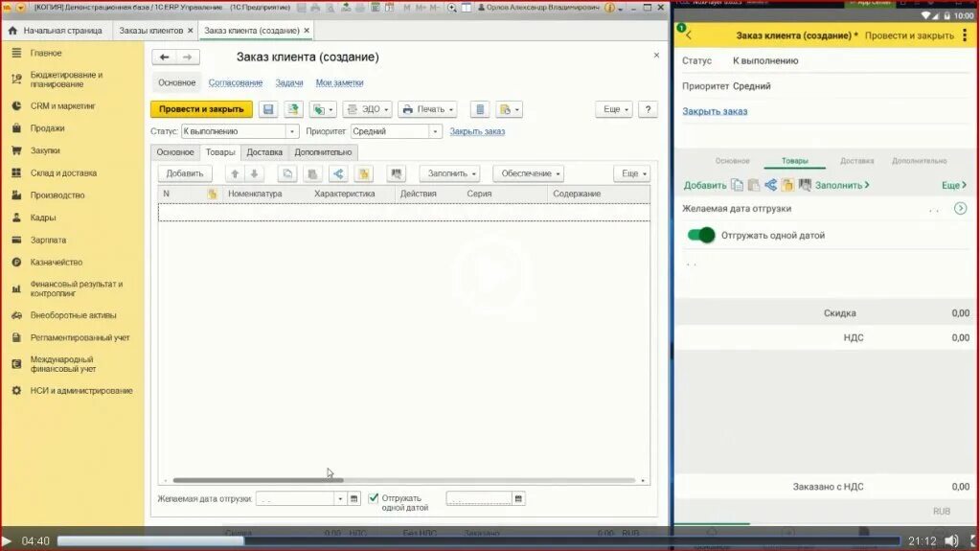Click the barcode search icon in goods toolbar
The image size is (980, 551).
[x=396, y=173]
